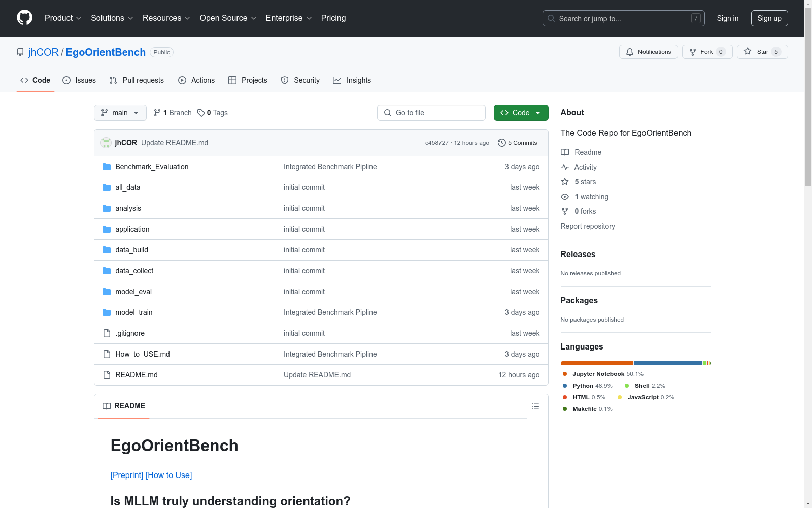The height and width of the screenshot is (508, 812).
Task: Open the Issues tab
Action: [x=79, y=80]
